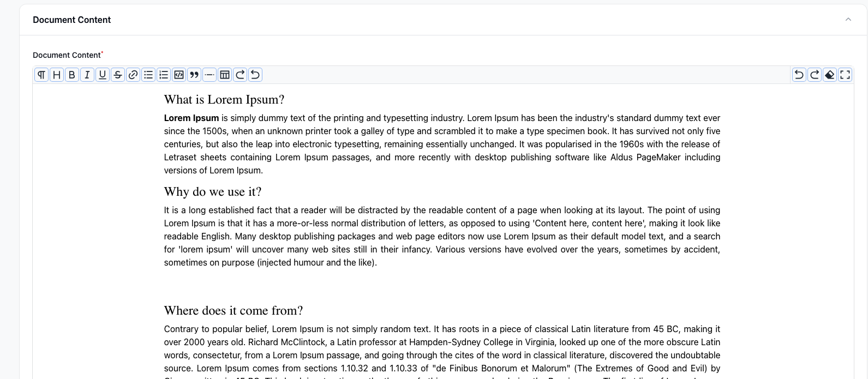The width and height of the screenshot is (868, 379).
Task: Select the paragraph format icon
Action: point(41,75)
